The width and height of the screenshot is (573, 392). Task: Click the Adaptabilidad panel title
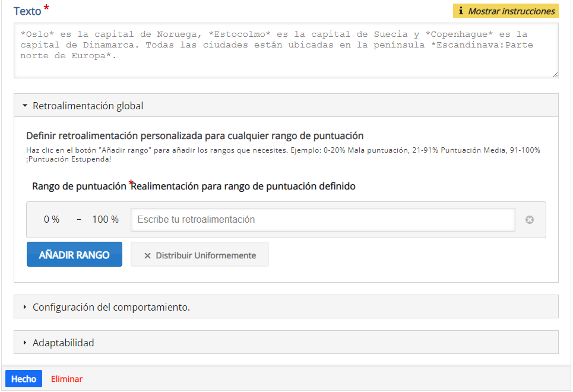point(63,343)
